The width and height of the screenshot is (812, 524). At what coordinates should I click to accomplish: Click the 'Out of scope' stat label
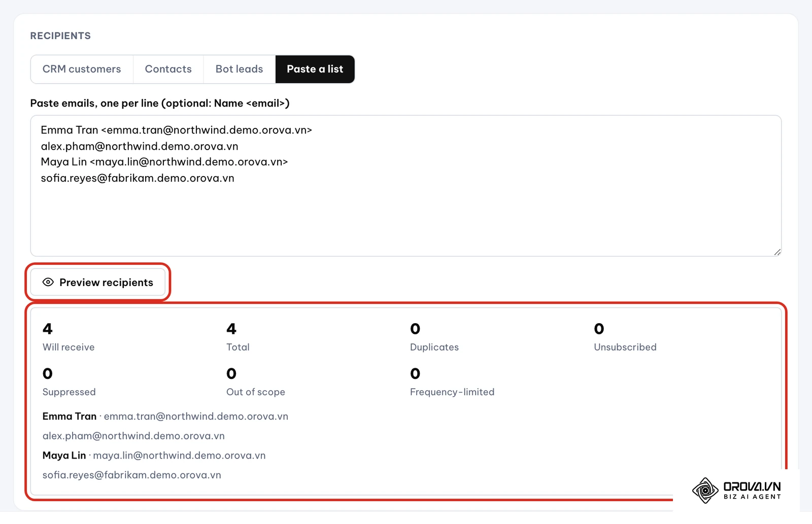tap(256, 392)
